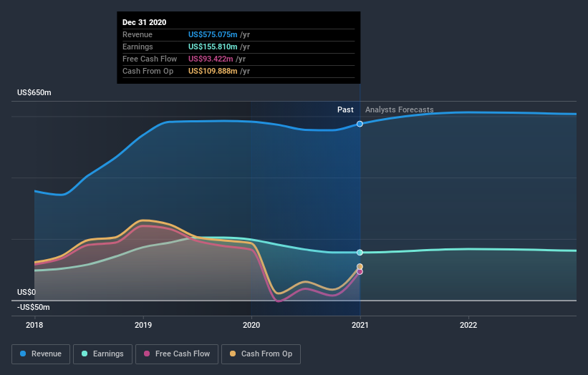Click the US$0 y-axis label
This screenshot has height=375, width=588.
click(26, 292)
